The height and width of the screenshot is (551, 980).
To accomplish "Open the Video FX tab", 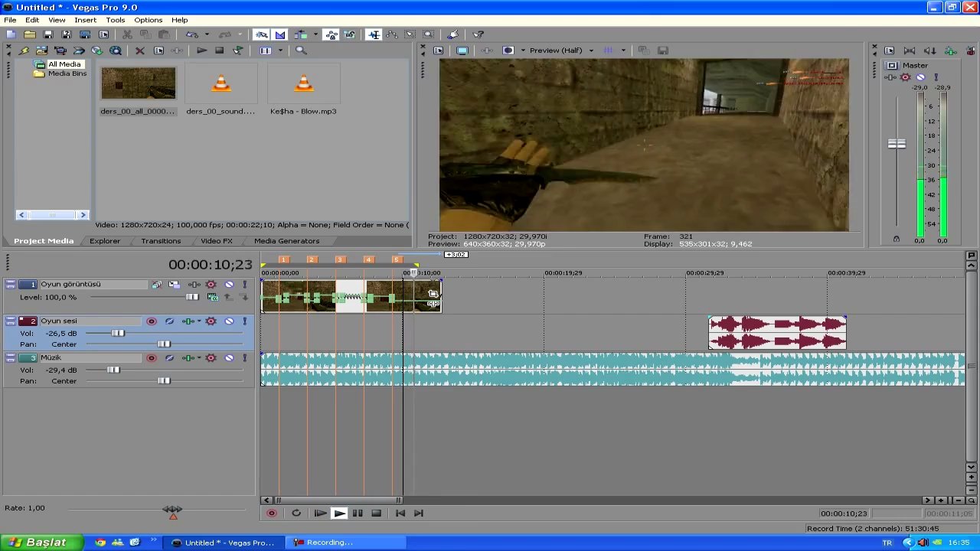I will pos(217,241).
